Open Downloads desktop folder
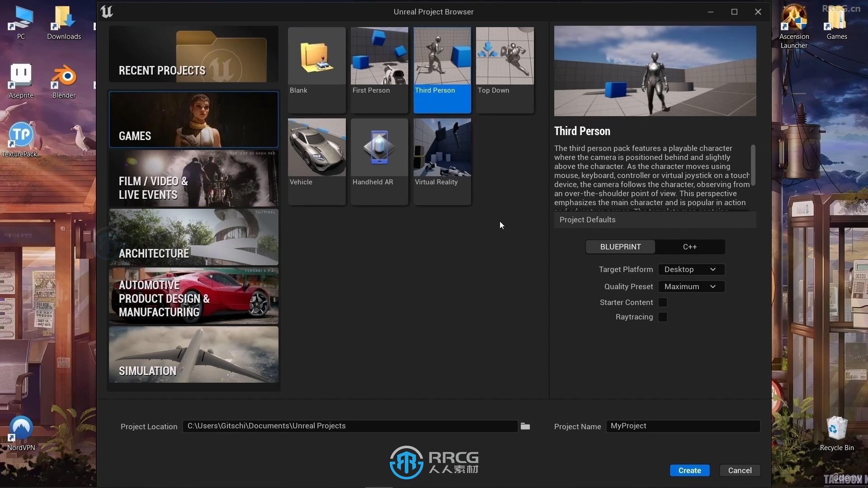The image size is (868, 488). pyautogui.click(x=64, y=23)
